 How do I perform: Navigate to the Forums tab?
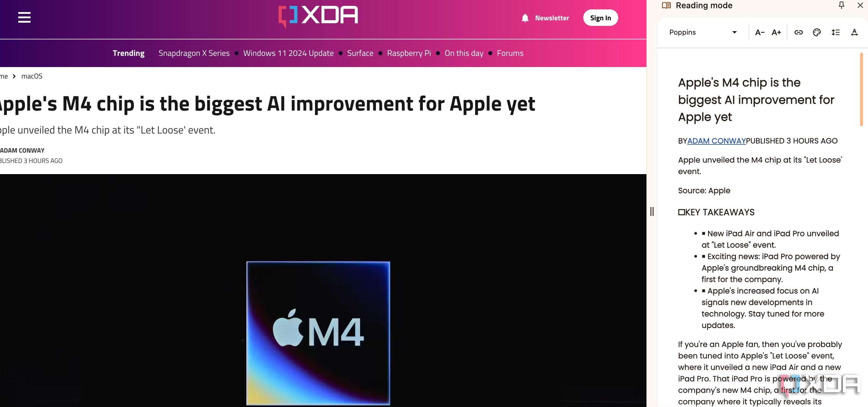pyautogui.click(x=510, y=53)
